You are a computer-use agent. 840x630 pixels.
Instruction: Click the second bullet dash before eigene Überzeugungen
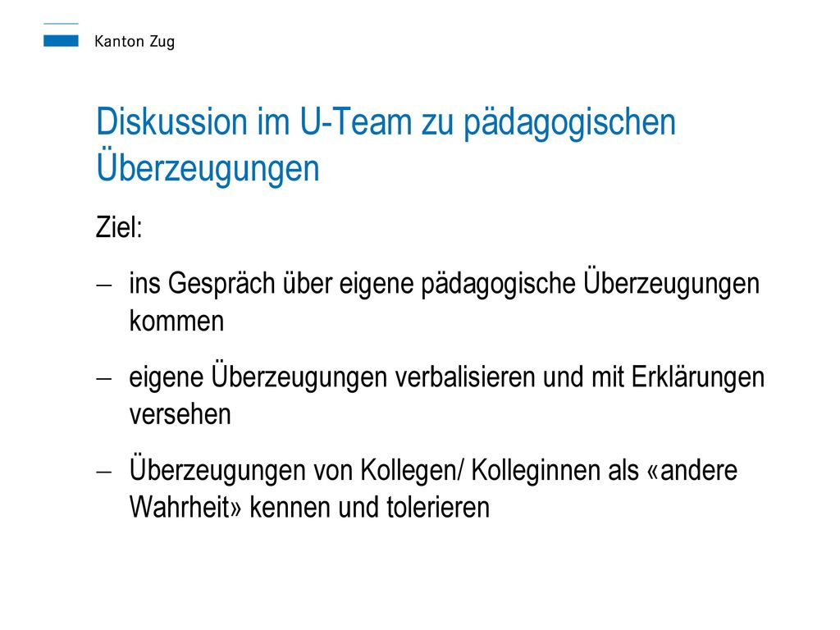pos(104,378)
